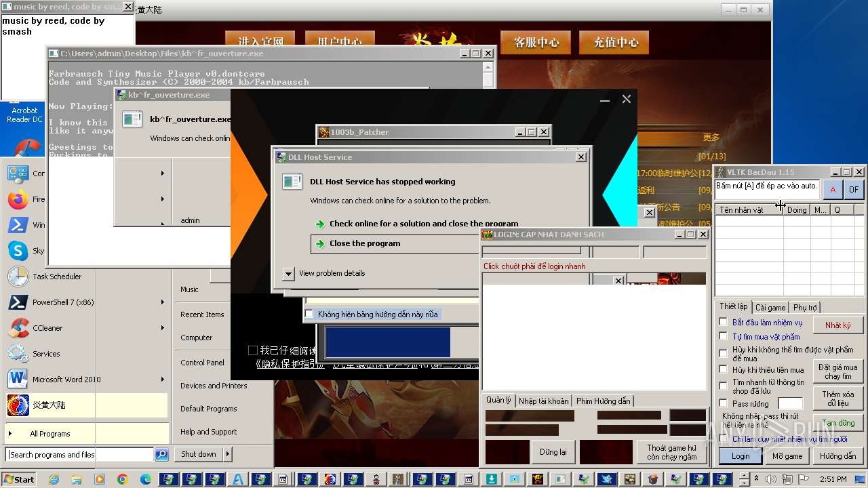Viewport: 868px width, 488px height.
Task: Open Shut down options arrow
Action: tap(228, 454)
